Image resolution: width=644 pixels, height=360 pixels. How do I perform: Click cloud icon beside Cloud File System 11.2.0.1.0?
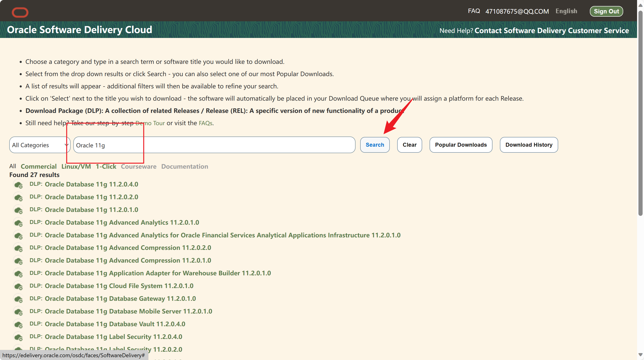click(19, 286)
